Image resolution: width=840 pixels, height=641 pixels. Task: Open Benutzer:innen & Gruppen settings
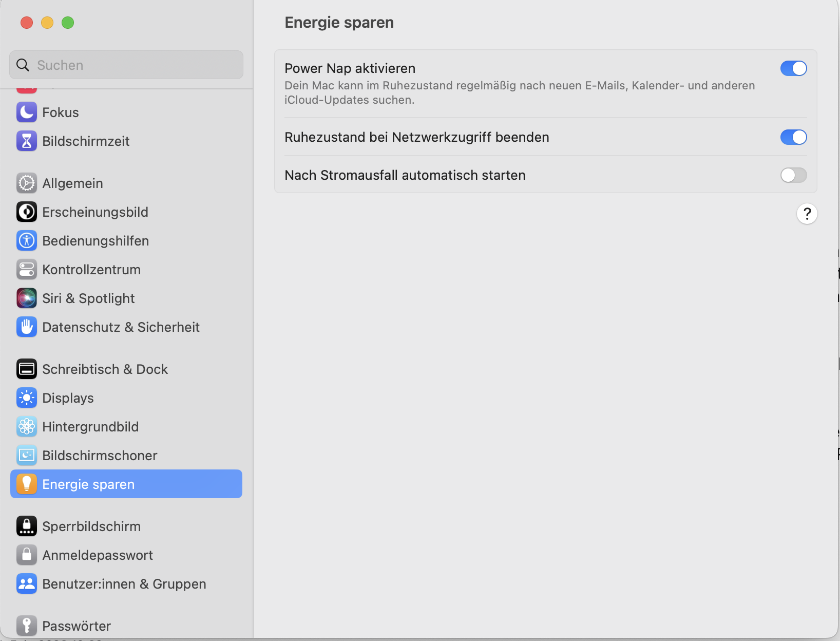(x=124, y=584)
